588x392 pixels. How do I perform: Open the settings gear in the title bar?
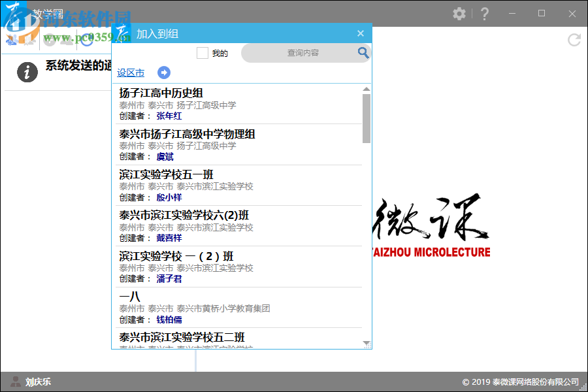[459, 13]
